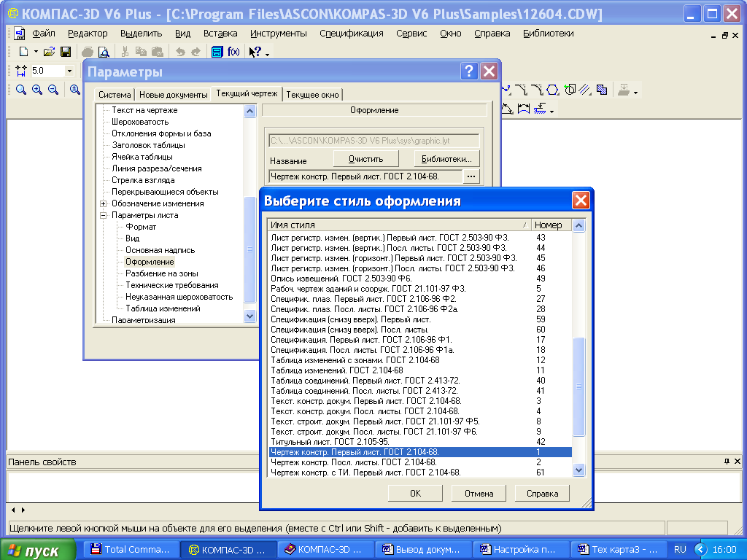Activate the What's This help pointer icon
Viewport: 747px width, 560px height.
(255, 52)
